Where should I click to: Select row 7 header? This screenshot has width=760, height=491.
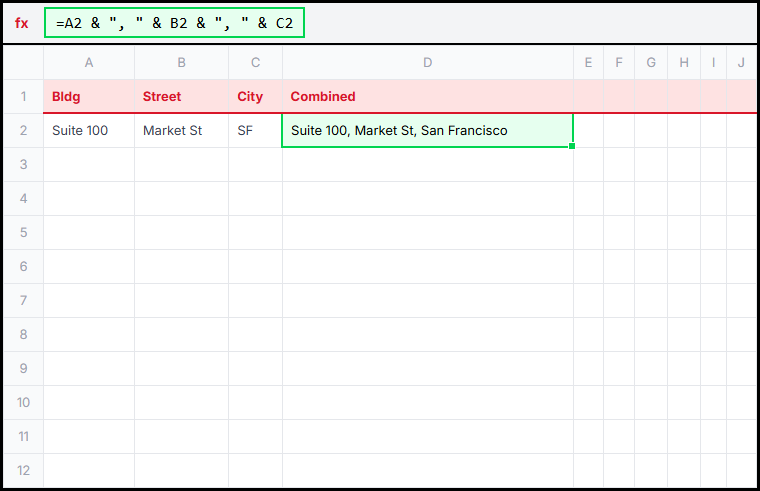[23, 300]
